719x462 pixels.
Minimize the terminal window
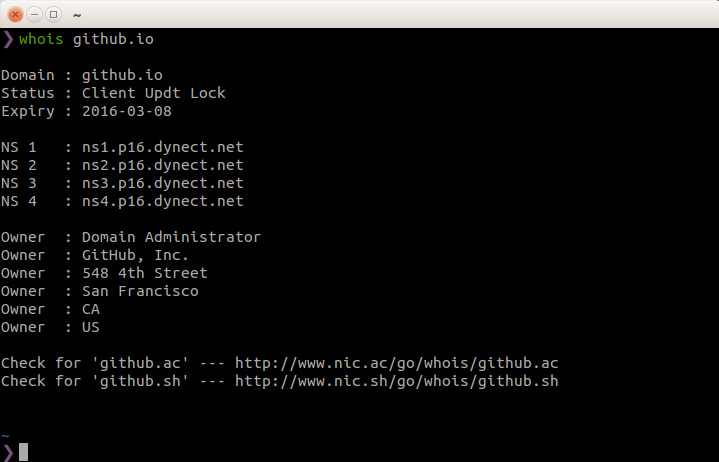(35, 14)
